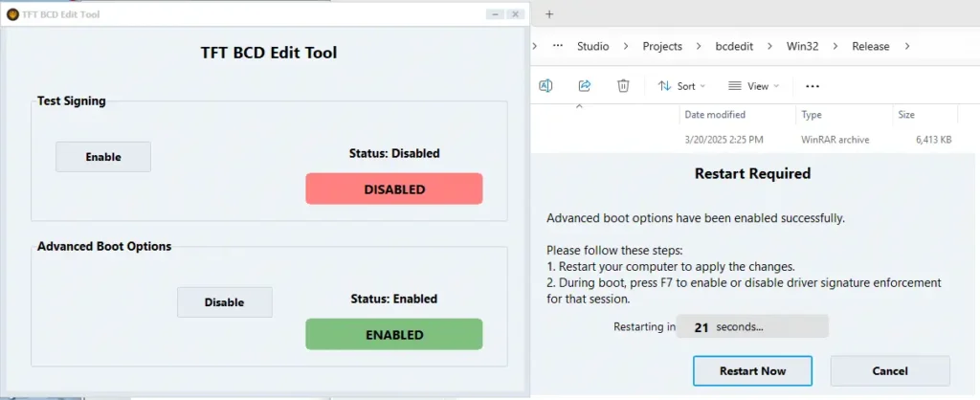Click the Share icon in Explorer toolbar
This screenshot has height=400, width=980.
pos(585,86)
